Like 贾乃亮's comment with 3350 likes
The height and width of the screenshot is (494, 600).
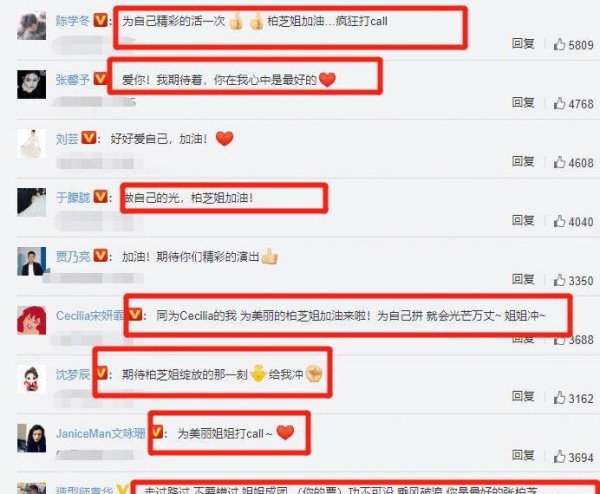[559, 280]
